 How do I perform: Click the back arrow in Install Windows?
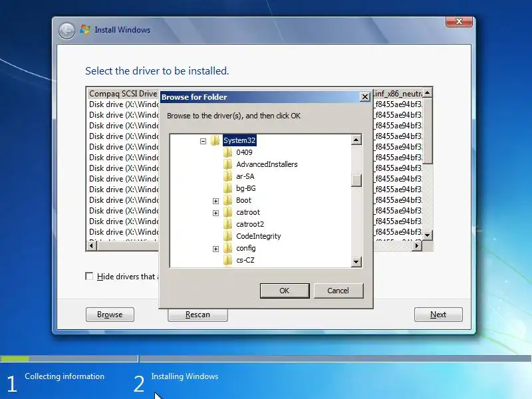coord(66,31)
